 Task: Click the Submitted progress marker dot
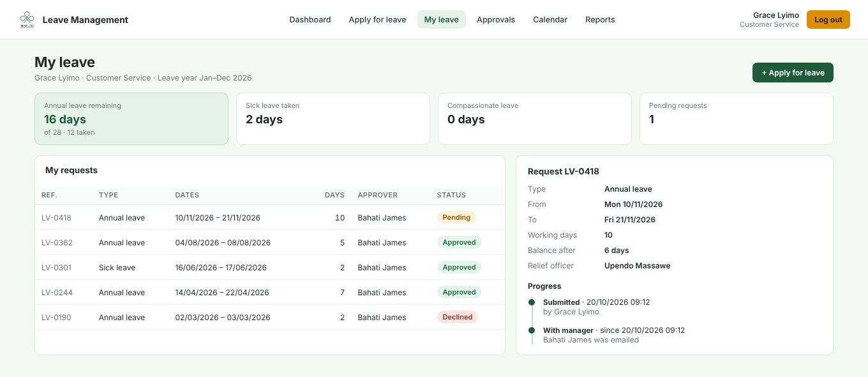(x=532, y=302)
